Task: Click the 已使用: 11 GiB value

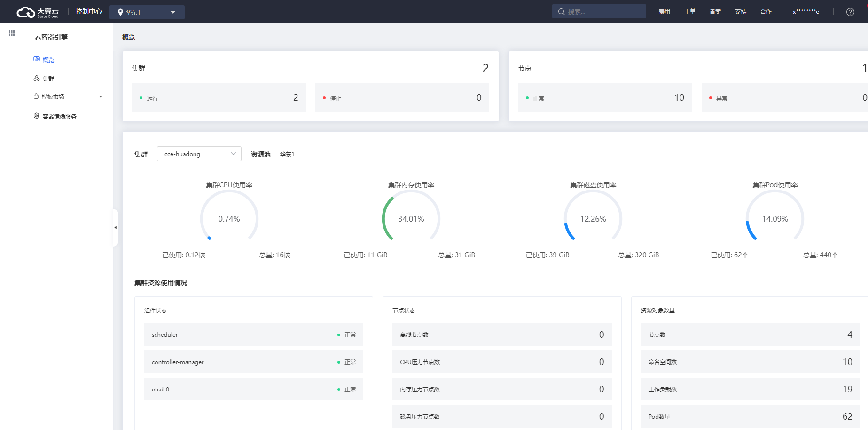Action: point(366,255)
